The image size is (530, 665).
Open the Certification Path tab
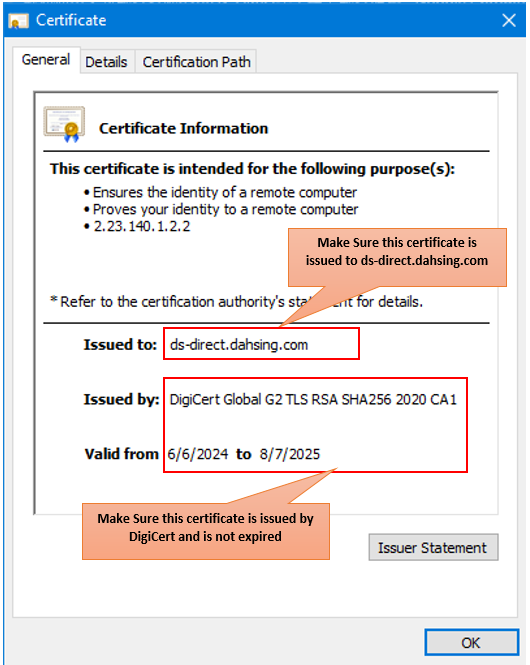tap(196, 62)
